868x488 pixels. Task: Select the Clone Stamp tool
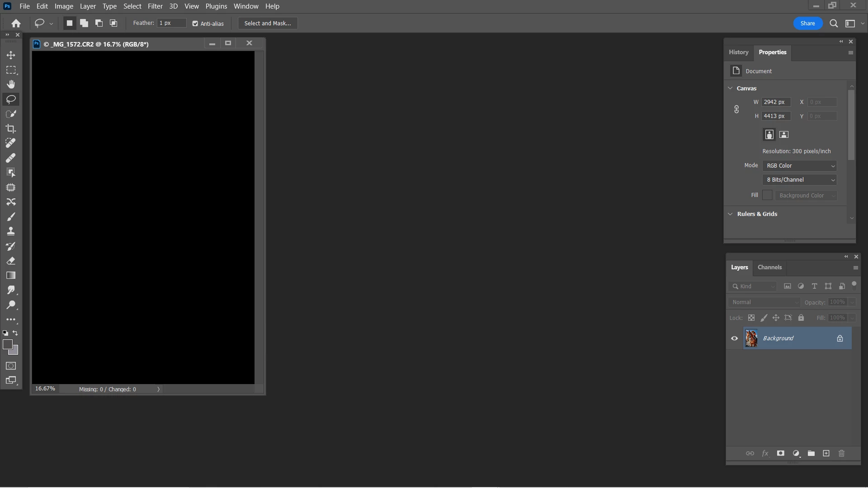(11, 231)
